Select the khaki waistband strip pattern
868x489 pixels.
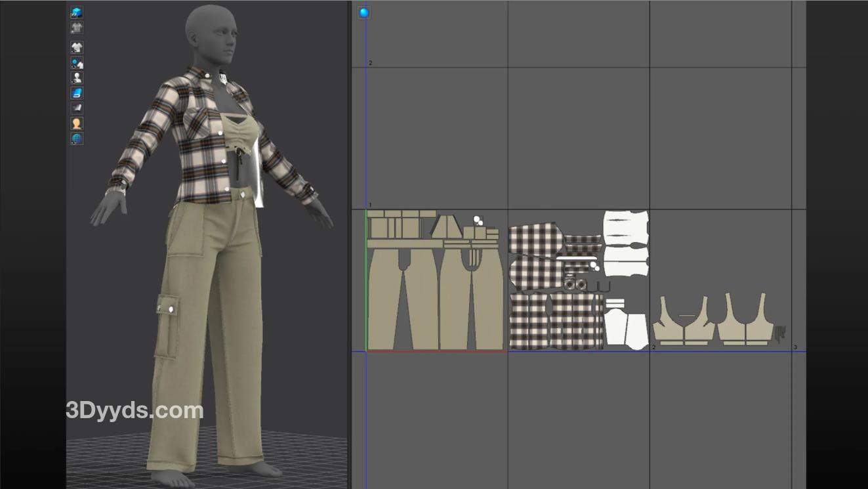click(x=403, y=244)
